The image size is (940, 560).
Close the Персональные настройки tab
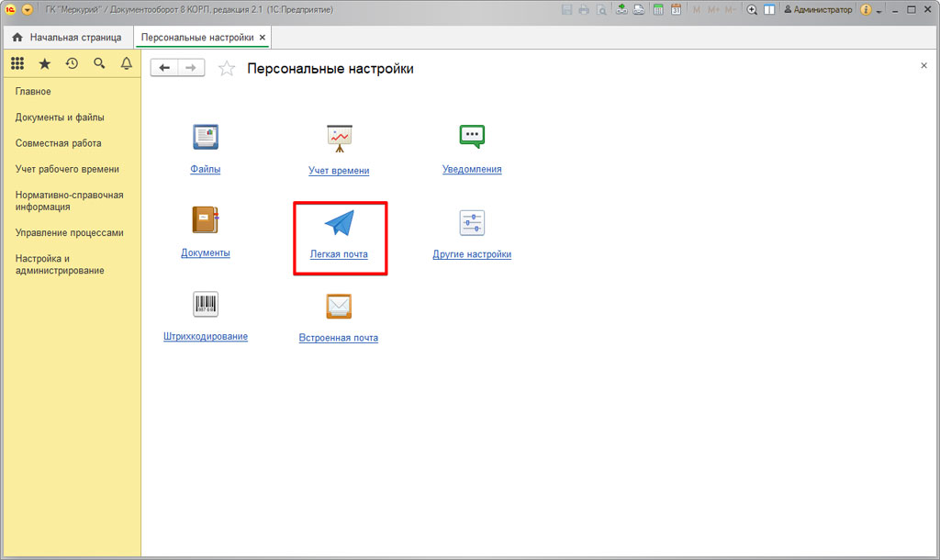pos(263,38)
